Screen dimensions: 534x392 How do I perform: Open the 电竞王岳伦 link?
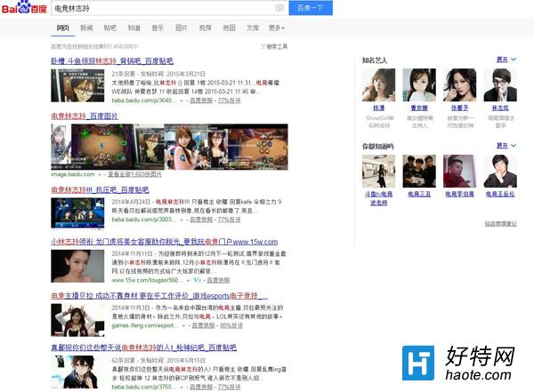[x=500, y=194]
